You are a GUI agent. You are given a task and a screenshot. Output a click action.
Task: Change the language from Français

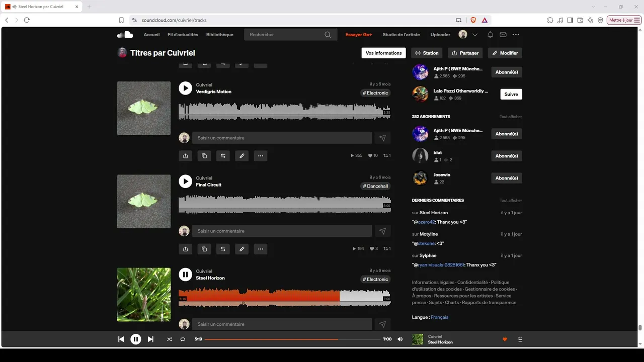(439, 317)
